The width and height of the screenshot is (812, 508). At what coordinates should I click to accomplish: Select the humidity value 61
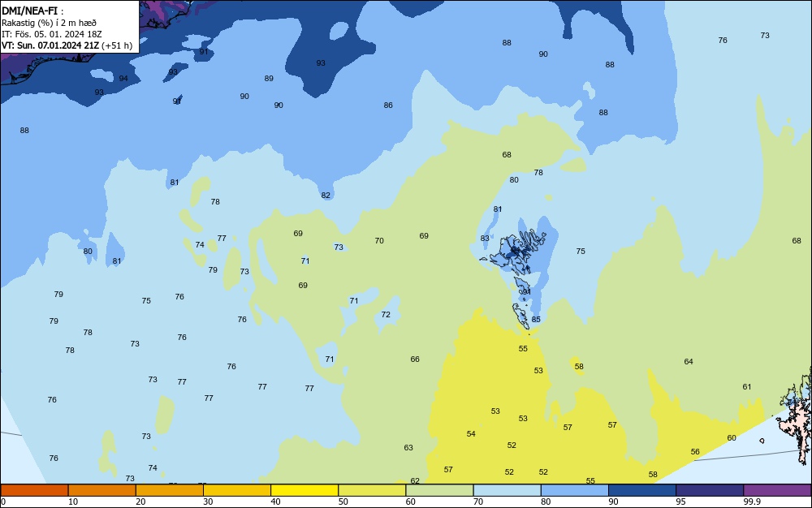pyautogui.click(x=747, y=387)
